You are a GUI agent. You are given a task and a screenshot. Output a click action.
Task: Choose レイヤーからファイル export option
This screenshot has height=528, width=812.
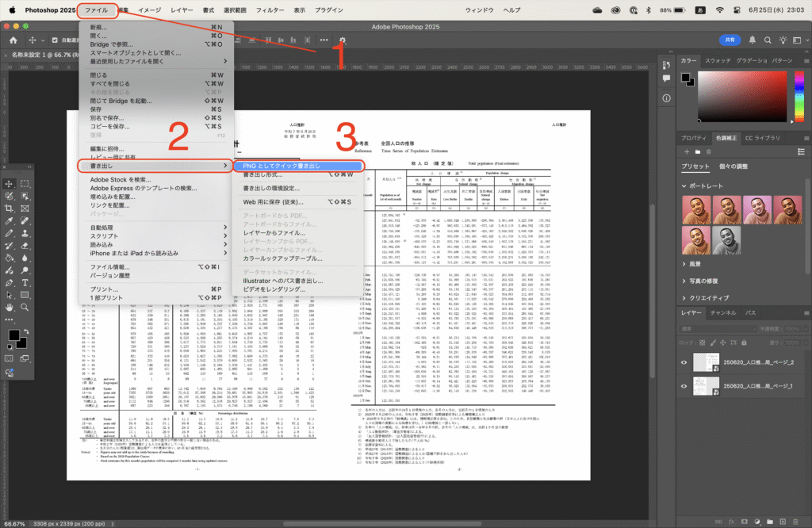[298, 233]
